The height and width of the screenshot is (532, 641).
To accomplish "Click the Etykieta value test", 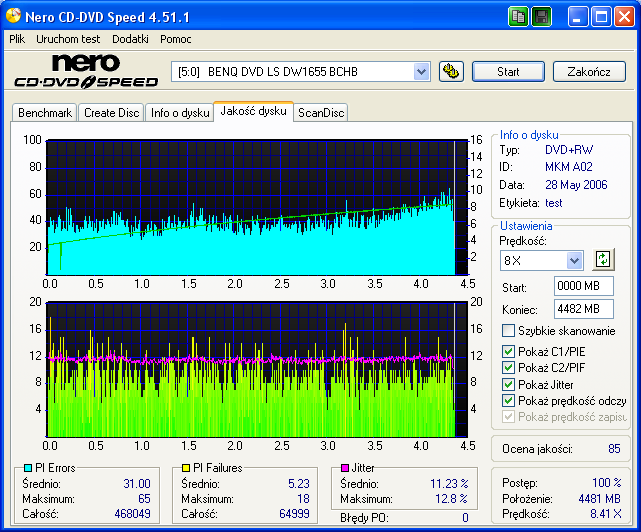I will tap(554, 203).
